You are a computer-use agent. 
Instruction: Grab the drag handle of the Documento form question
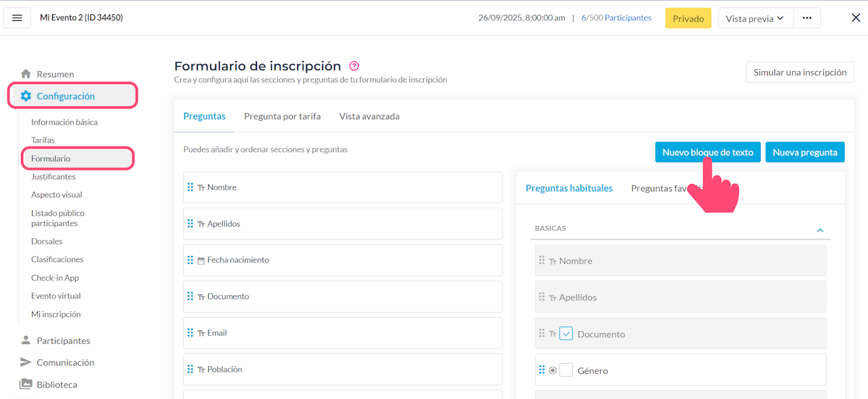[191, 296]
